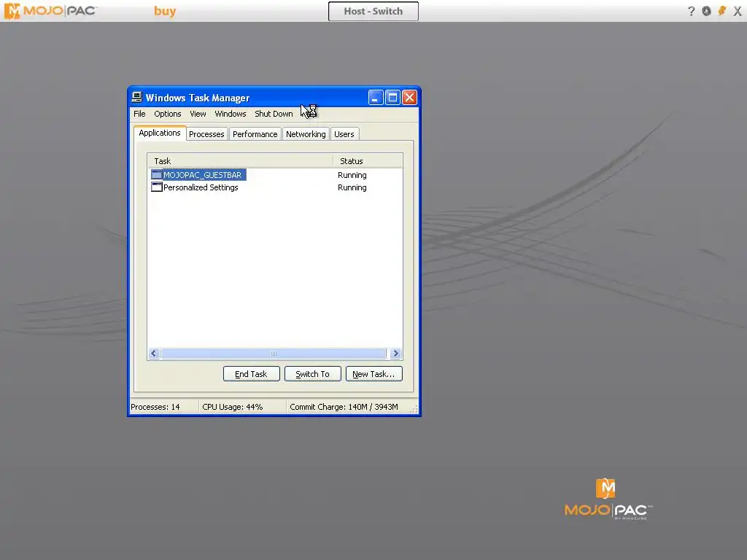Click the New Task... button
This screenshot has width=747, height=560.
(x=374, y=374)
